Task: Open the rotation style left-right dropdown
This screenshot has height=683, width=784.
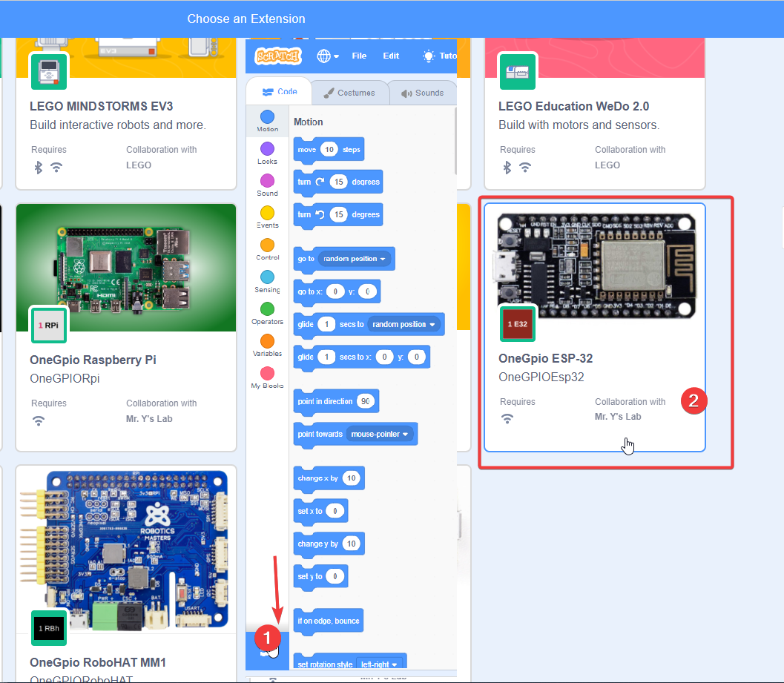Action: coord(379,664)
